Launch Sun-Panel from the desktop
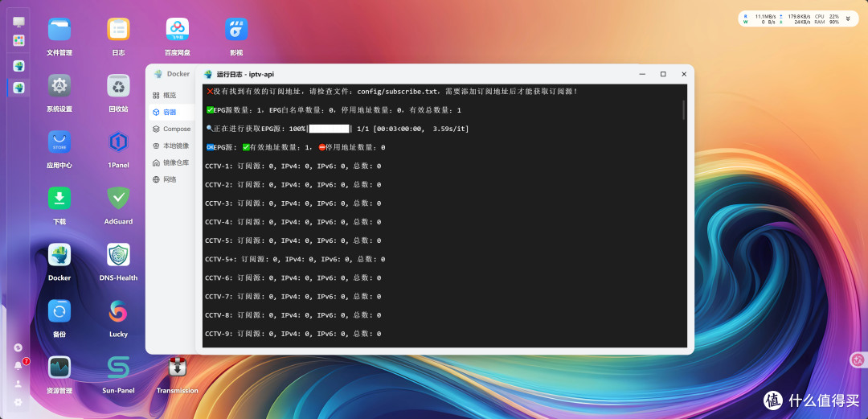The width and height of the screenshot is (868, 419). click(x=118, y=367)
